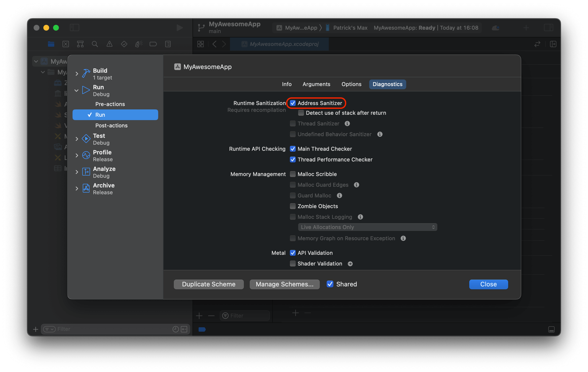The width and height of the screenshot is (588, 372).
Task: Click the Manage Schemes... button
Action: click(285, 284)
